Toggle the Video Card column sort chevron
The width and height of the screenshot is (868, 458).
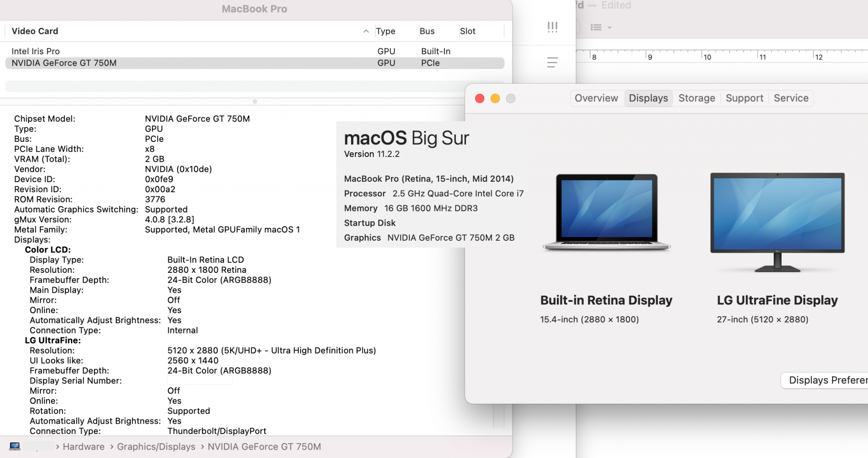click(366, 31)
